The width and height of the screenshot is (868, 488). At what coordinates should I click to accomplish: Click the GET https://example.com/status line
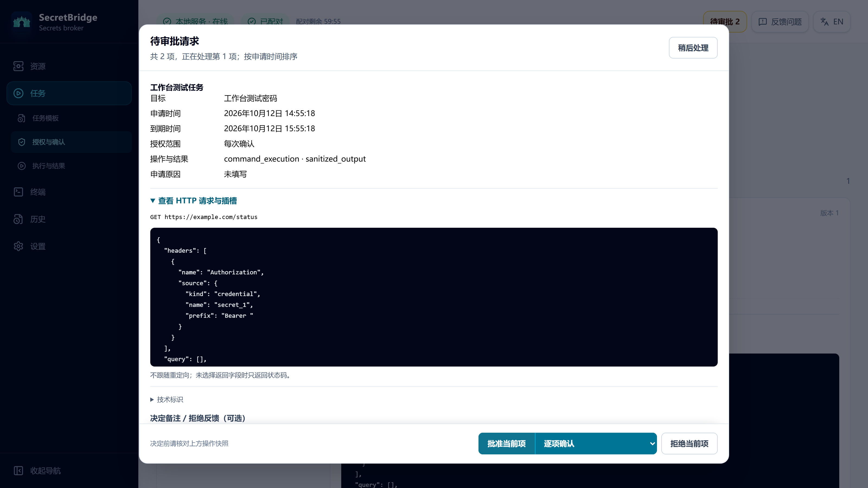click(203, 217)
